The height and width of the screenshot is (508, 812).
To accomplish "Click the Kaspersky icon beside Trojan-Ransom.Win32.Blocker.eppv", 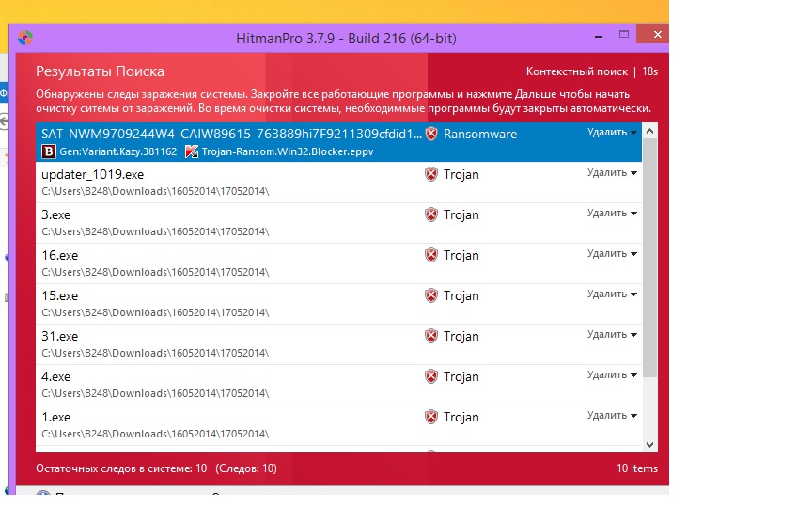I will 192,151.
